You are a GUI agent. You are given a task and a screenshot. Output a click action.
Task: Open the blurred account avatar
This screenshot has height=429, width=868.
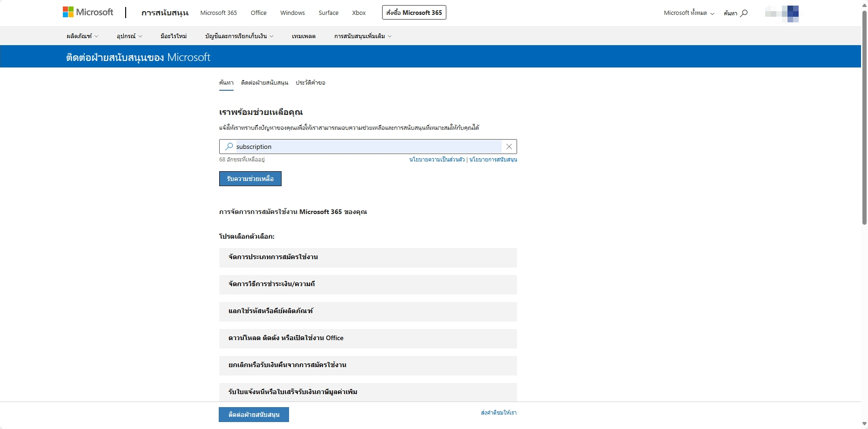point(782,13)
